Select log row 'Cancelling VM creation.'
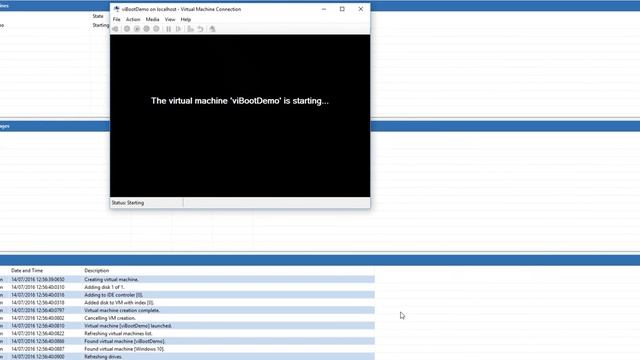The image size is (640, 360). click(187, 318)
